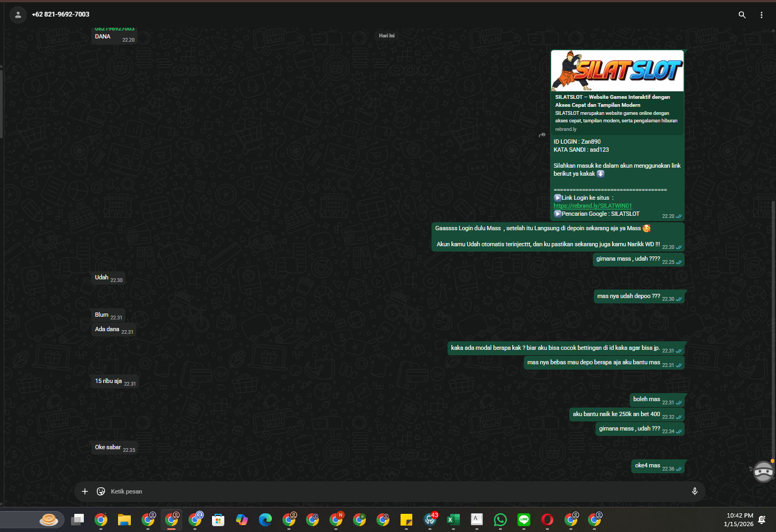This screenshot has width=776, height=532.
Task: Open File Explorer from the taskbar
Action: pyautogui.click(x=124, y=520)
